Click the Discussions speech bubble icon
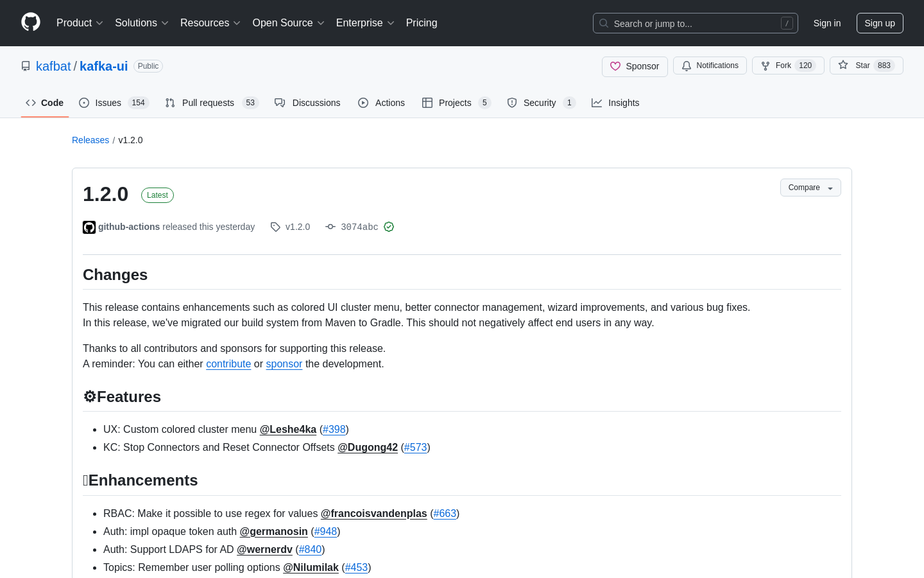 point(280,103)
